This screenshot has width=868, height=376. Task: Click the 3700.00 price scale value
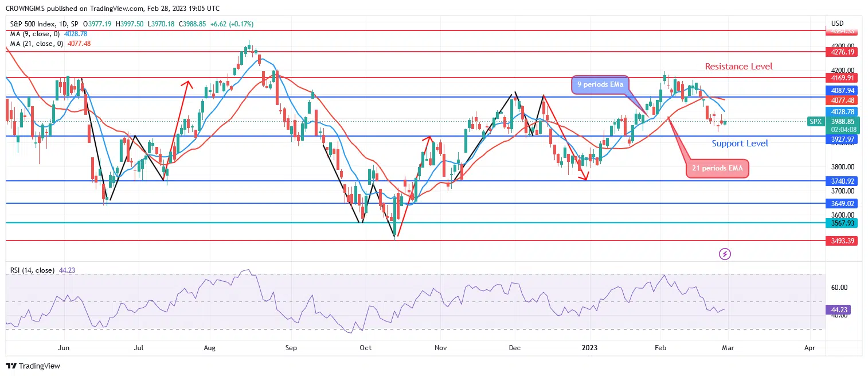[842, 191]
